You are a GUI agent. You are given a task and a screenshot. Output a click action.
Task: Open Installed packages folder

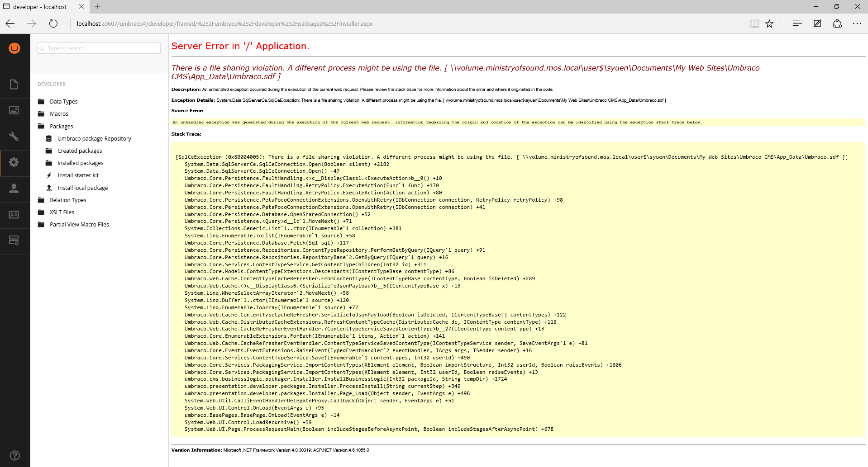coord(81,163)
